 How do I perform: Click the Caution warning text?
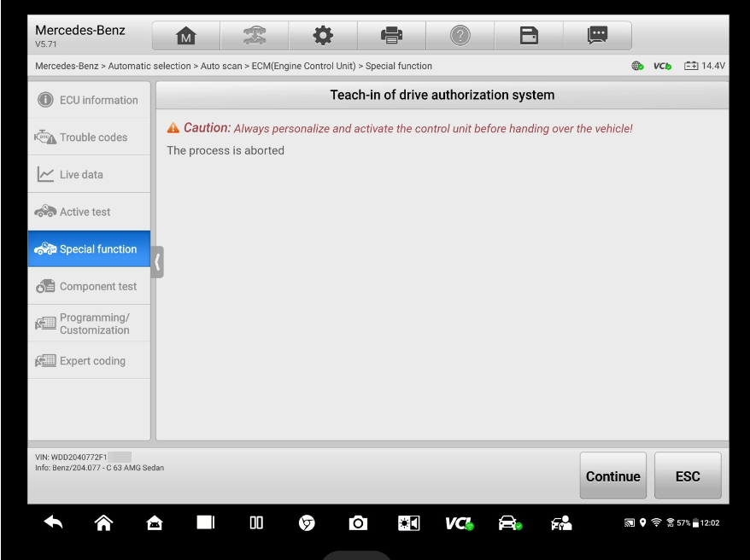click(x=400, y=128)
